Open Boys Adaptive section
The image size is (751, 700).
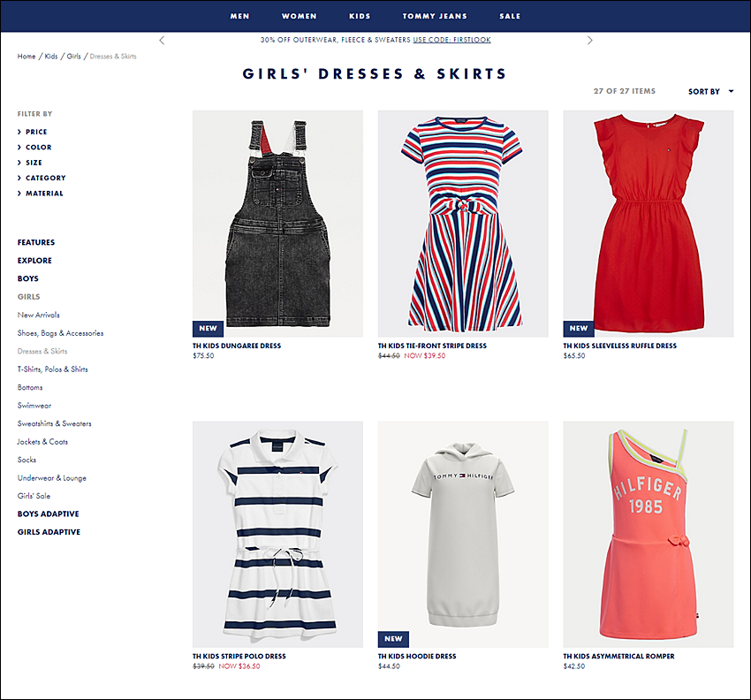(x=49, y=514)
